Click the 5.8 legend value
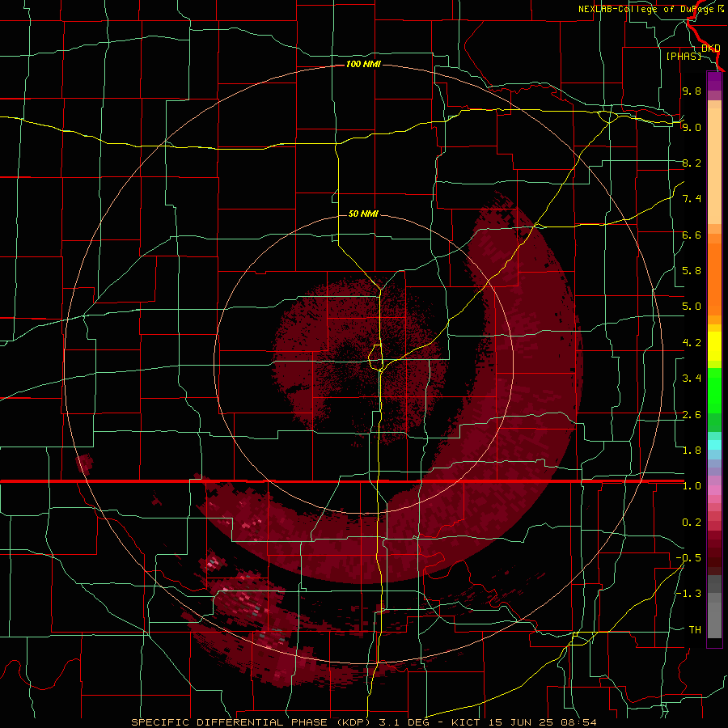 (x=692, y=271)
